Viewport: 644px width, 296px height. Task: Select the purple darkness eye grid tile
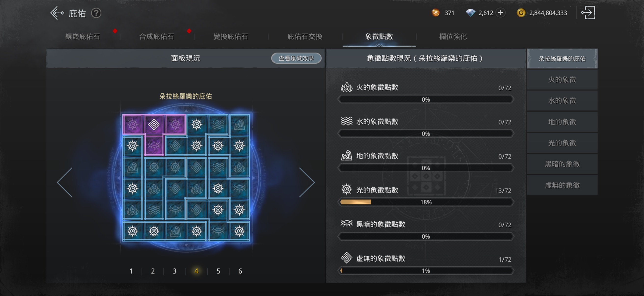tap(154, 145)
